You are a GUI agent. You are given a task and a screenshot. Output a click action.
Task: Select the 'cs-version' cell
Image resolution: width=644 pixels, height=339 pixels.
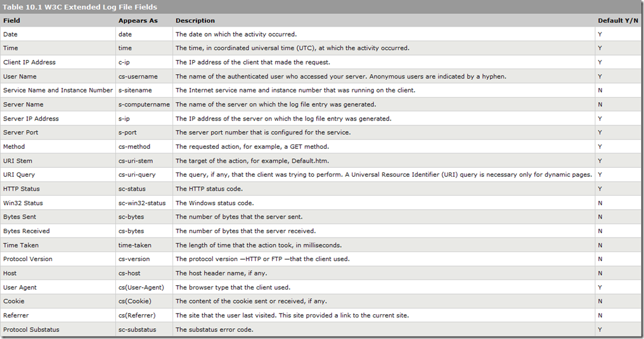144,259
